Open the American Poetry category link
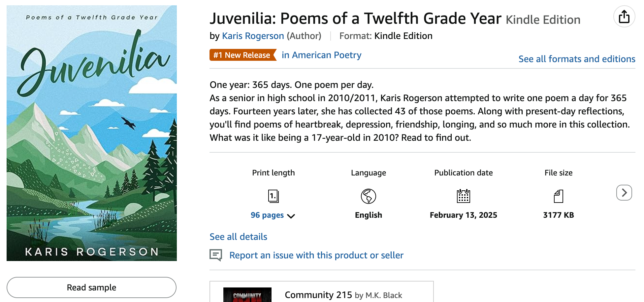 [x=321, y=55]
